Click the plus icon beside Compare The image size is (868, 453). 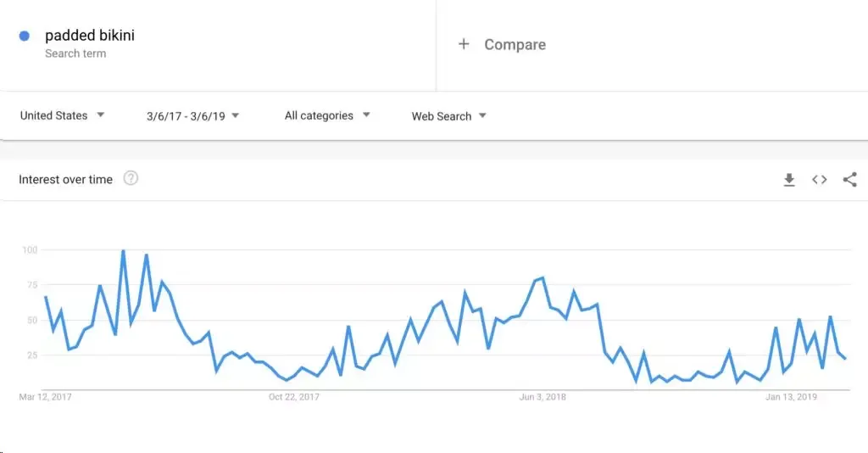[x=464, y=44]
